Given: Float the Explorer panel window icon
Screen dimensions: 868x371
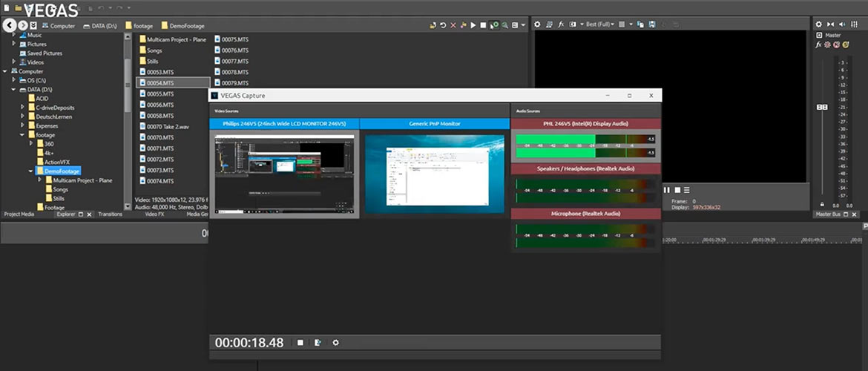Looking at the screenshot, I should (80, 214).
